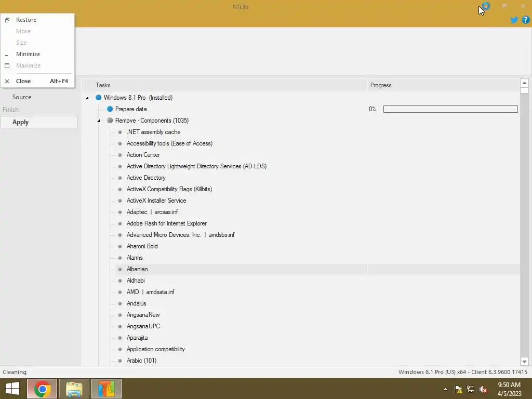Click the grayed Move menu entry
532x399 pixels.
[37, 31]
